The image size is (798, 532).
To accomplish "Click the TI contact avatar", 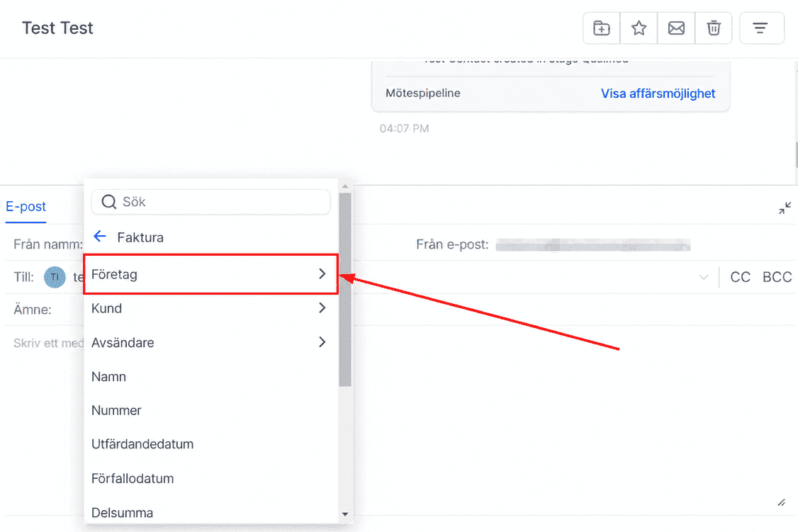I will click(x=55, y=277).
